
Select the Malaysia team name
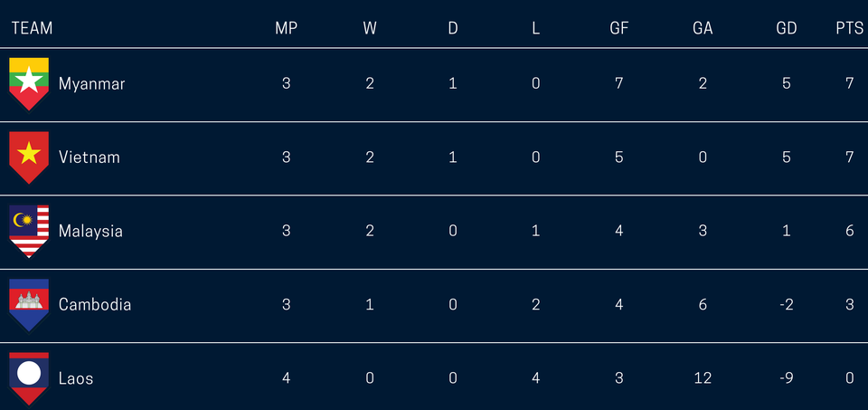90,231
